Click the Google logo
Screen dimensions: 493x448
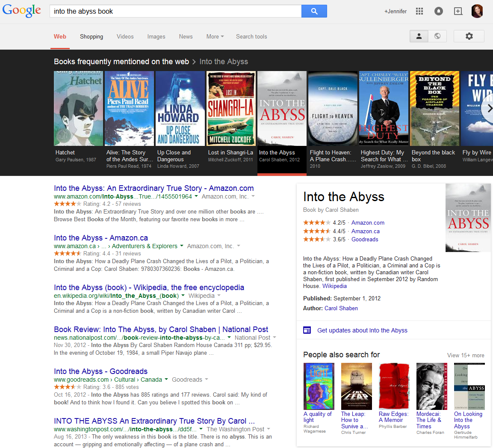click(x=22, y=11)
